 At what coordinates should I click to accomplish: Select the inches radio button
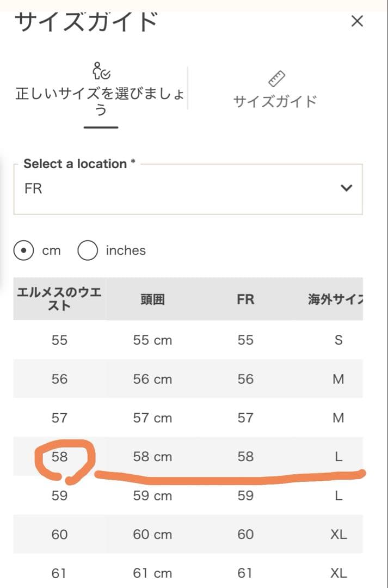point(86,250)
